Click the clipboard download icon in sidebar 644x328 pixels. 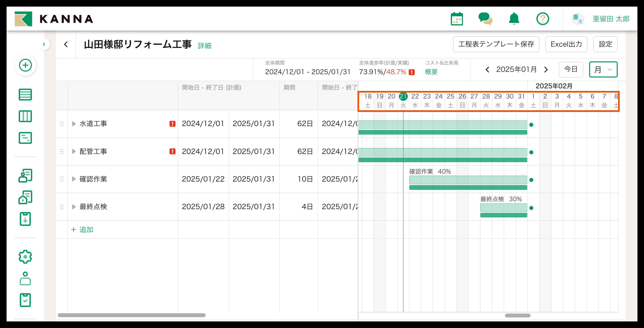(25, 219)
